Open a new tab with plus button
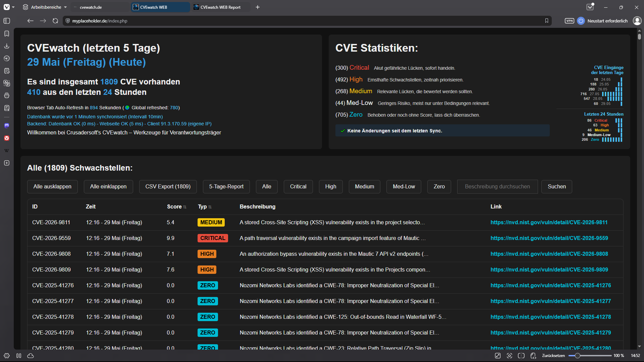 [258, 7]
